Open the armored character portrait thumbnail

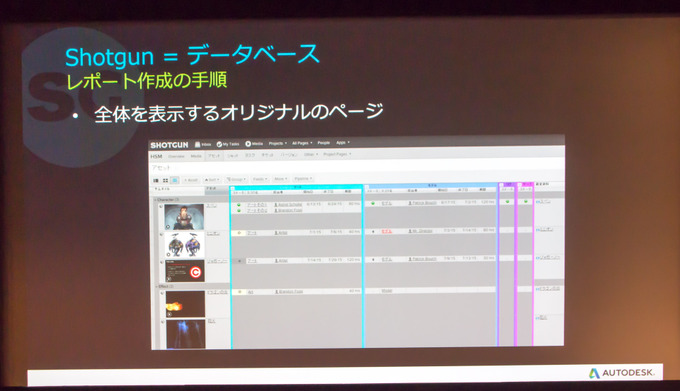184,217
